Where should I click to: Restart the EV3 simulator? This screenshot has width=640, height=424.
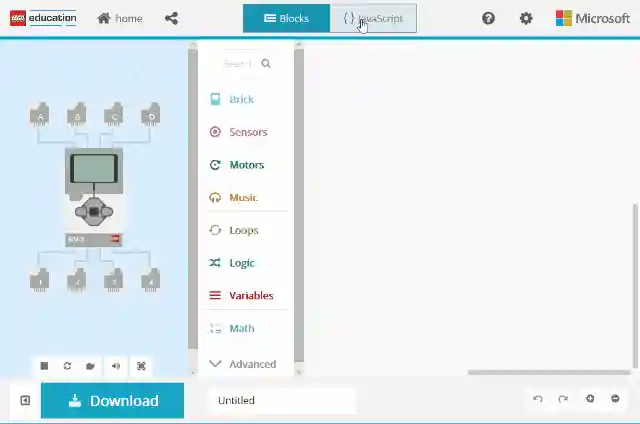(x=67, y=366)
